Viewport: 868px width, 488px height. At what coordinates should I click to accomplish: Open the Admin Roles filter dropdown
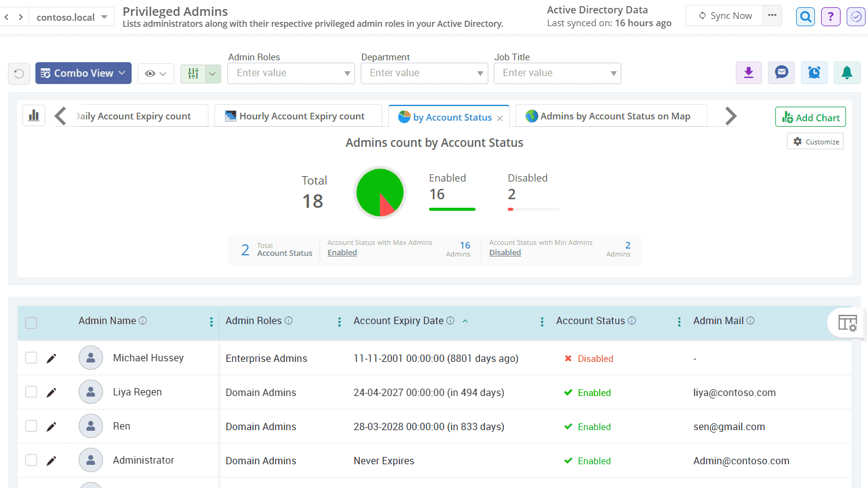click(290, 73)
